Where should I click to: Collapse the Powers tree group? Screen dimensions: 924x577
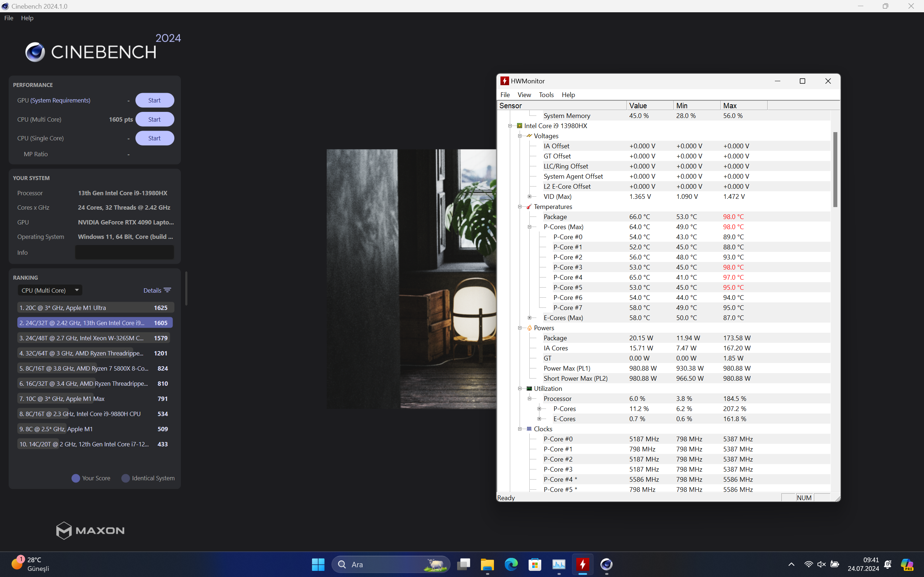pos(520,328)
